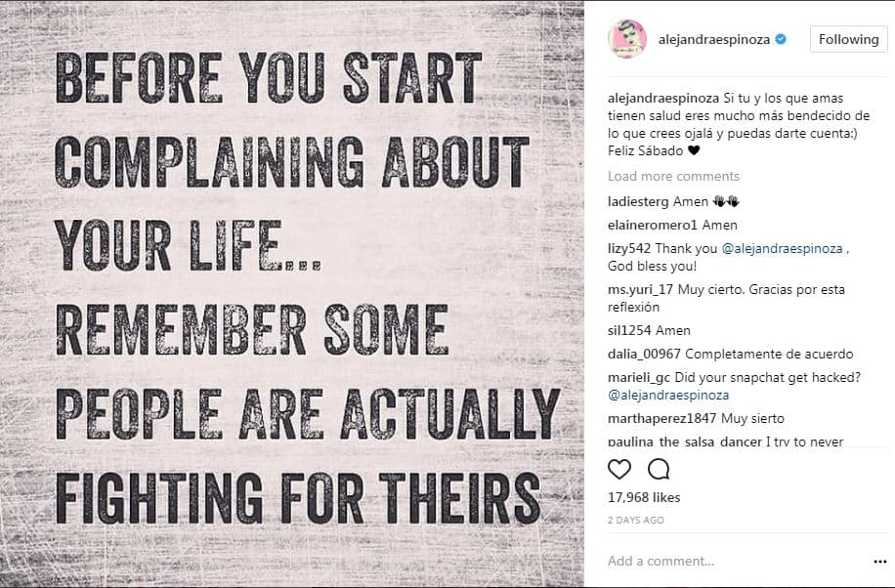Toggle the Following button
Screen dimensions: 895x588
(x=848, y=39)
